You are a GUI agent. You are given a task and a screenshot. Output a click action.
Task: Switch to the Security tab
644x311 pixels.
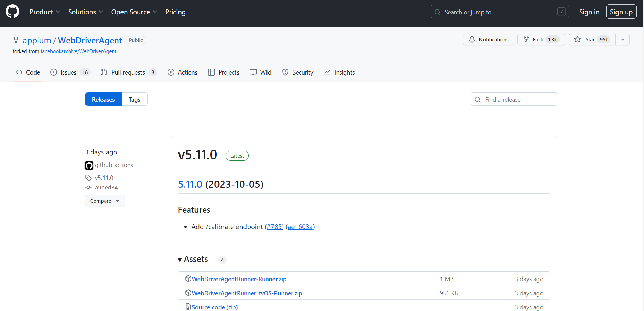click(x=298, y=72)
